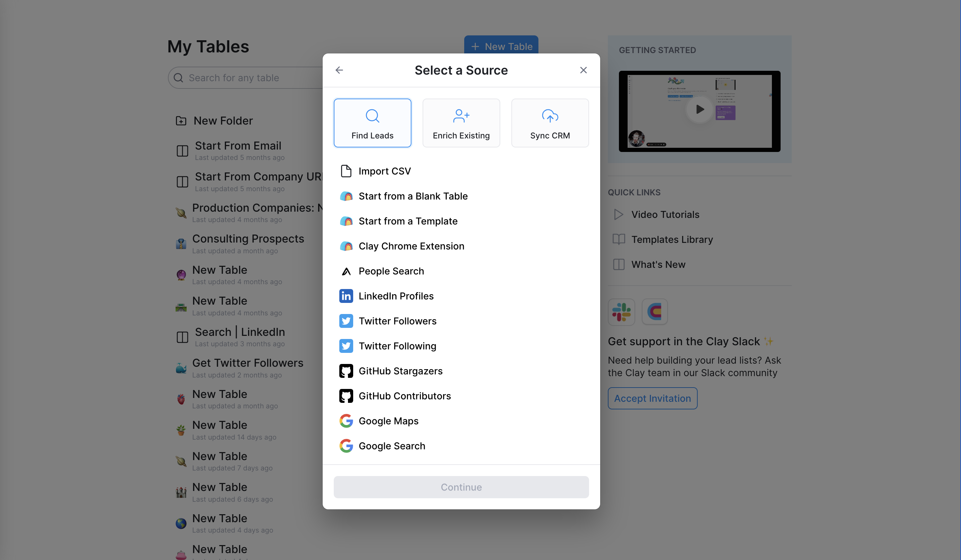Click the Start from a Blank Table icon
This screenshot has width=961, height=560.
click(346, 196)
